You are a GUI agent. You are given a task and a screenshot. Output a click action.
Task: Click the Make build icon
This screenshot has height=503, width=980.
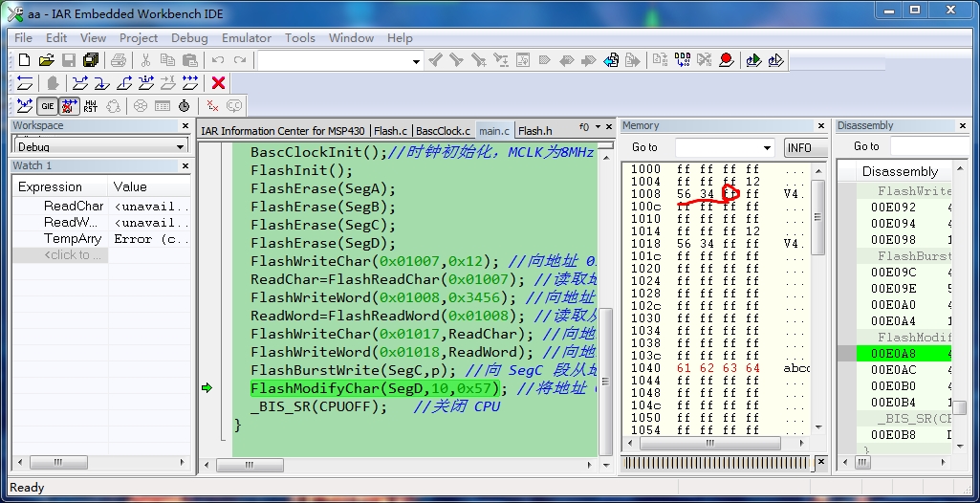click(x=683, y=60)
